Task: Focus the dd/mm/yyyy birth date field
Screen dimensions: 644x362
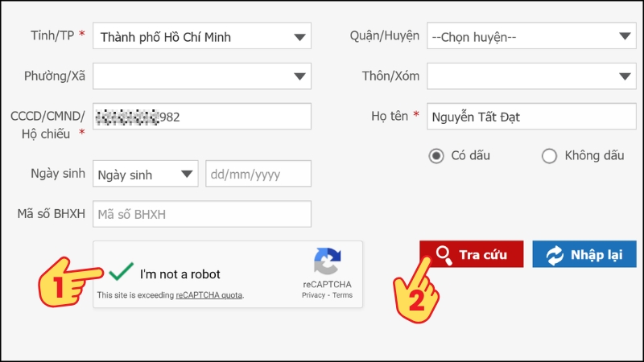Action: point(258,174)
